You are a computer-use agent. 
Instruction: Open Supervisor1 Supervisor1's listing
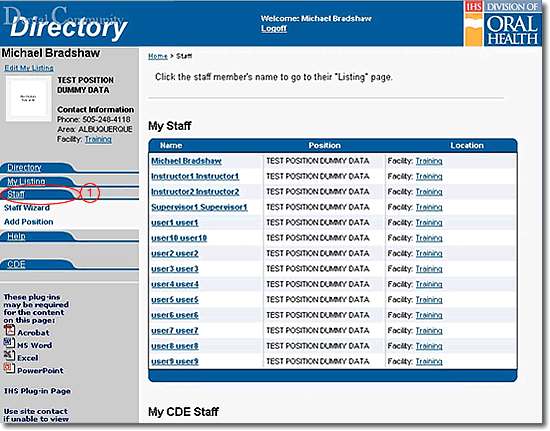199,207
